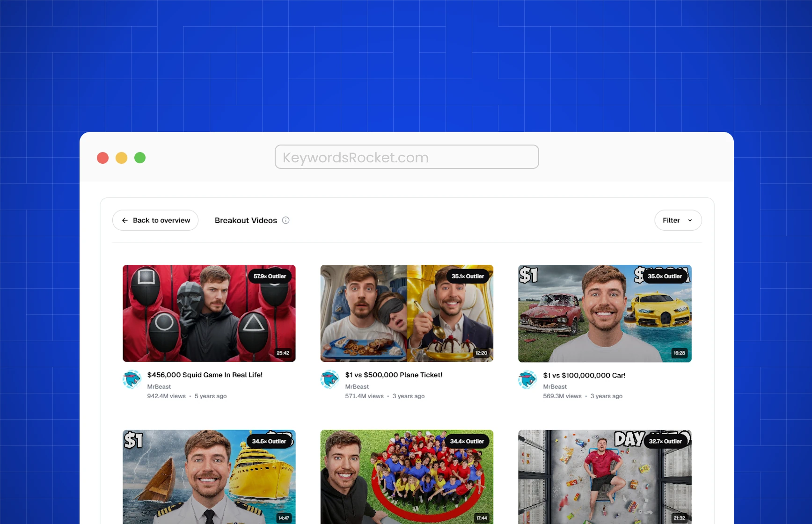
Task: Click the 569.3M views text
Action: click(562, 396)
